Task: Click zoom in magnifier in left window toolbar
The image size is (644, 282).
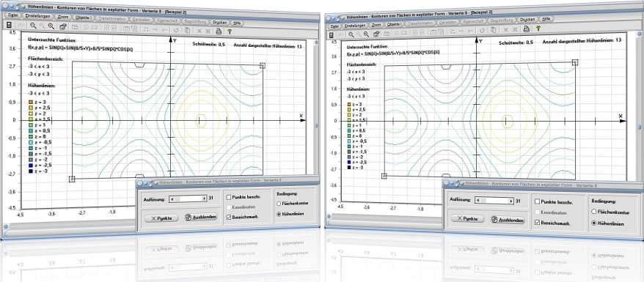Action: click(51, 26)
